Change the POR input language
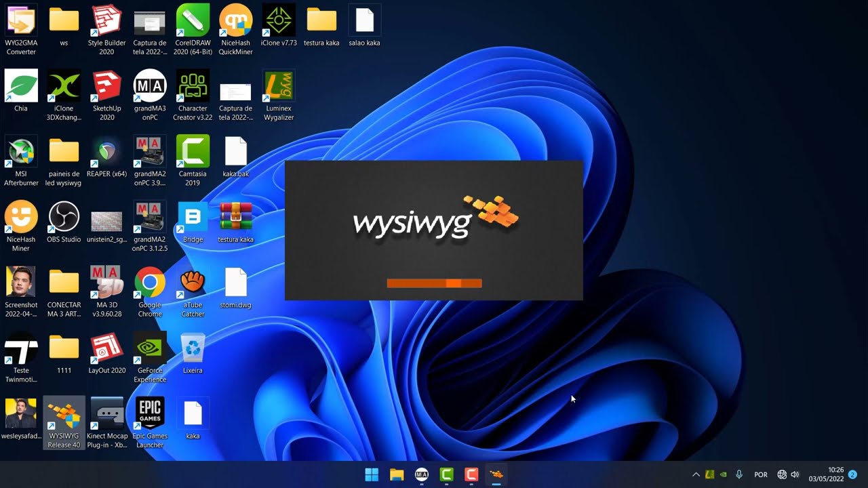Image resolution: width=868 pixels, height=488 pixels. pos(761,474)
